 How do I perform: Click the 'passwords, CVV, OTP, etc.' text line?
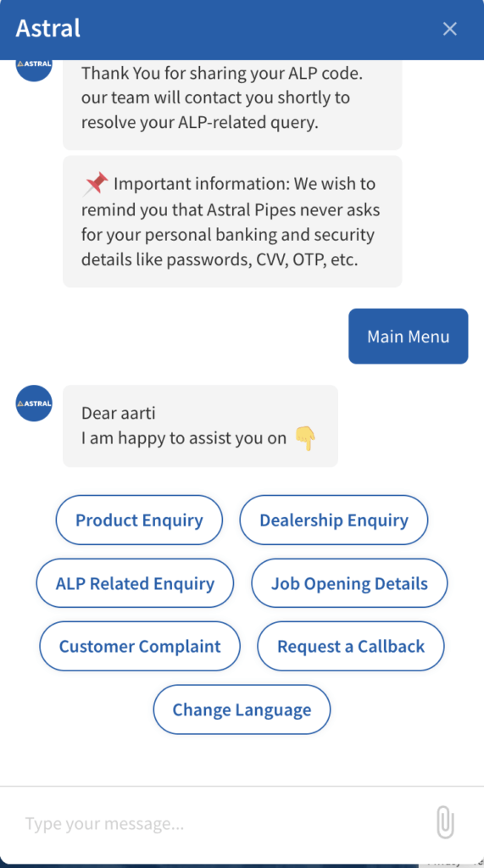click(220, 259)
